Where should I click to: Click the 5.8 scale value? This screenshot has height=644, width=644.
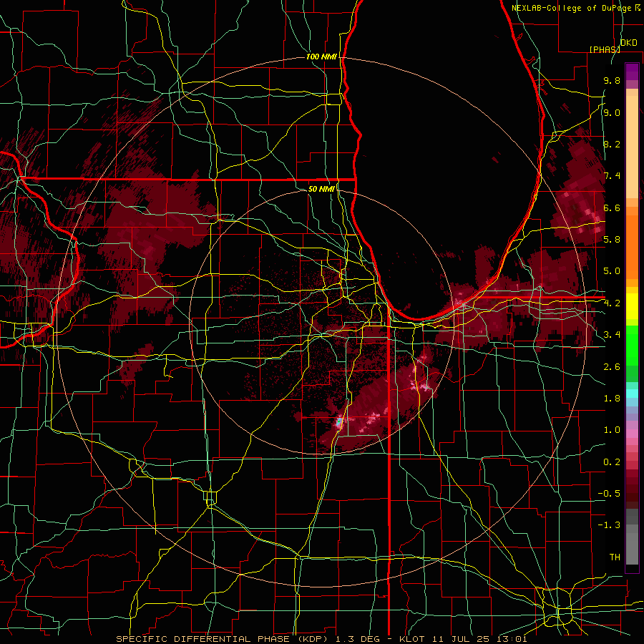[x=612, y=240]
